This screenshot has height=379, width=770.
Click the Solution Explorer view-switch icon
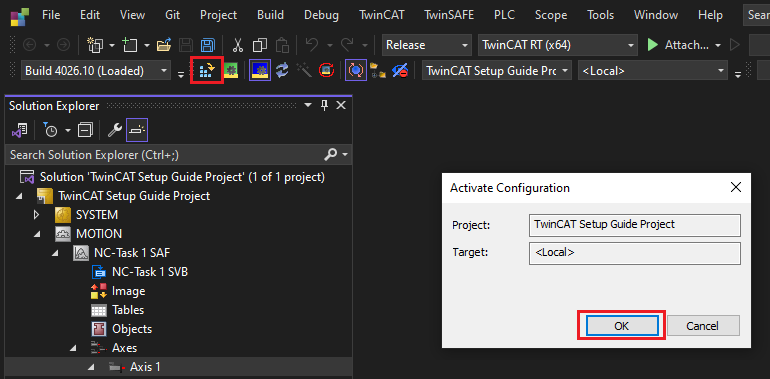tap(20, 130)
